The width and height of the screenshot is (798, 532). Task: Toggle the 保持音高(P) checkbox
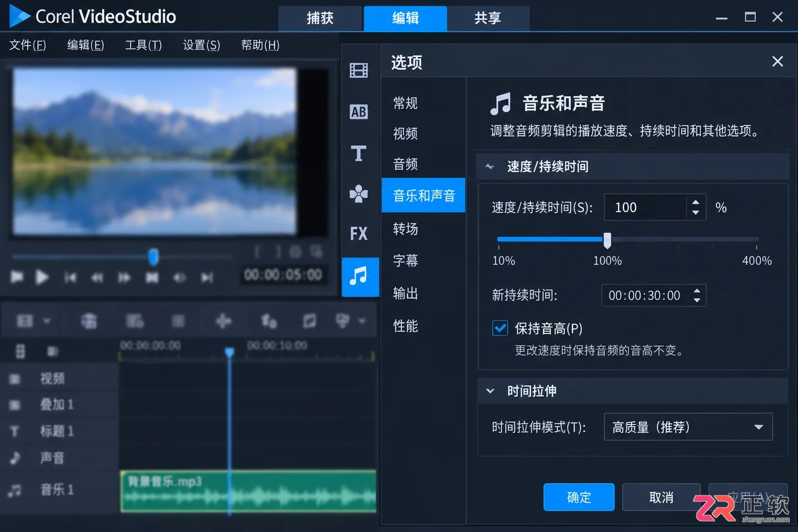coord(500,328)
